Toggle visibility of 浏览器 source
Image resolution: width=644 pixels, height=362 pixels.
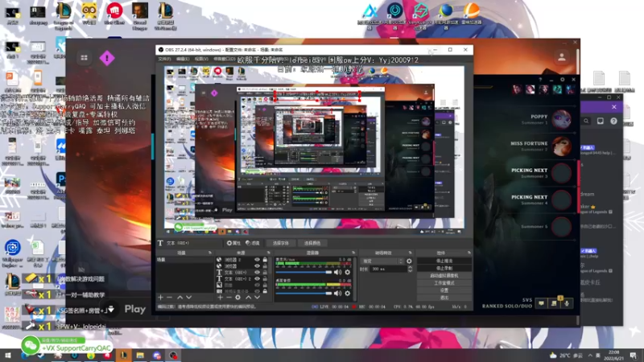coord(257,266)
